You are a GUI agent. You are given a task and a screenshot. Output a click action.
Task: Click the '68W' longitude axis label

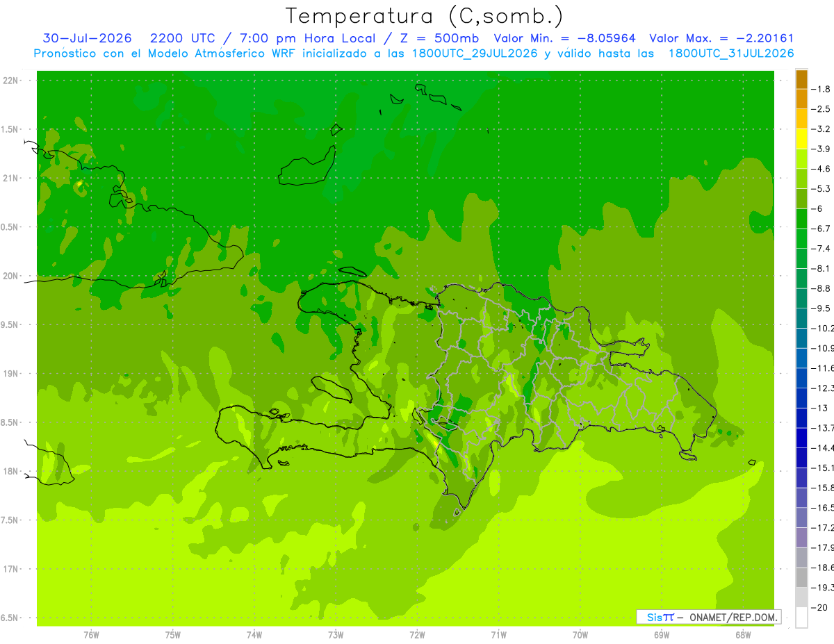[742, 635]
